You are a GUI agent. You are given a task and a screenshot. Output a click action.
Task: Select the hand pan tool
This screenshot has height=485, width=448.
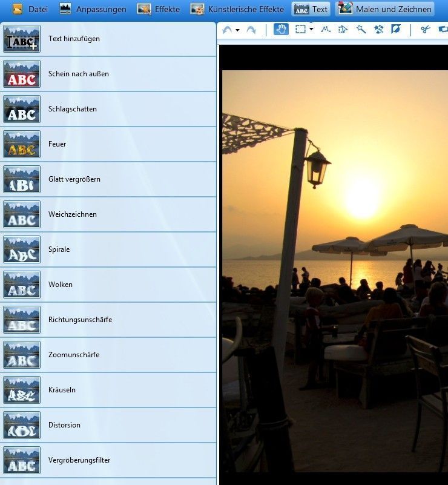[280, 29]
